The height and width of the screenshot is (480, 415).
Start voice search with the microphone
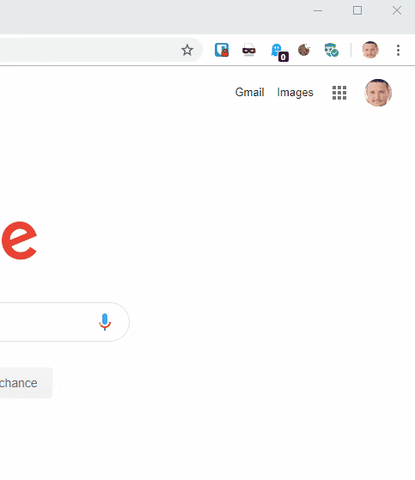(105, 322)
